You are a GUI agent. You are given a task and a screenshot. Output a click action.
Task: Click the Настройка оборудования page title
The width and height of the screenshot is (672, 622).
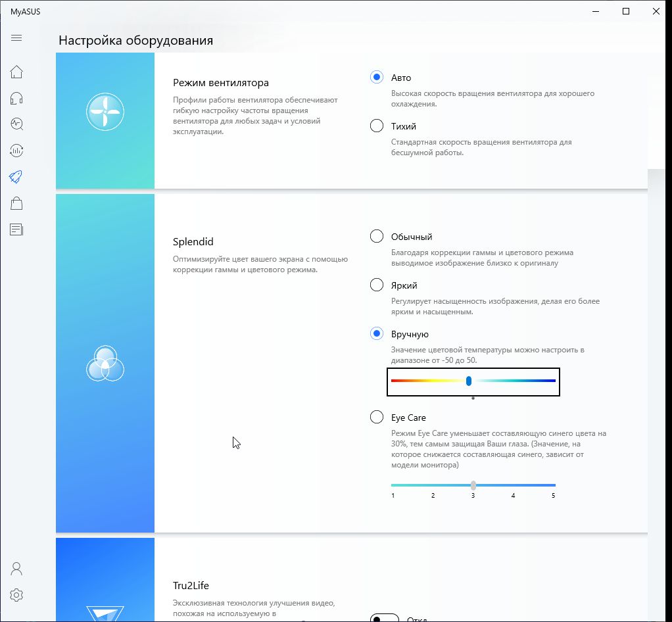click(x=136, y=40)
